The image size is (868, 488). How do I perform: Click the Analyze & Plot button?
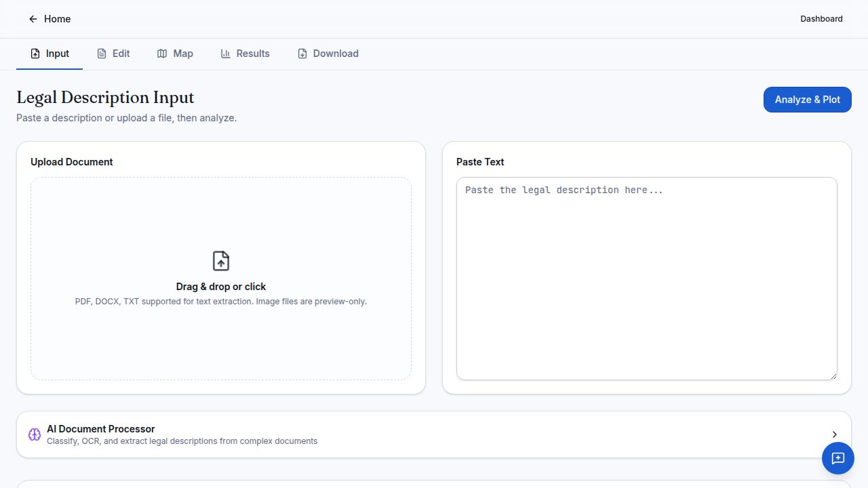pos(807,100)
